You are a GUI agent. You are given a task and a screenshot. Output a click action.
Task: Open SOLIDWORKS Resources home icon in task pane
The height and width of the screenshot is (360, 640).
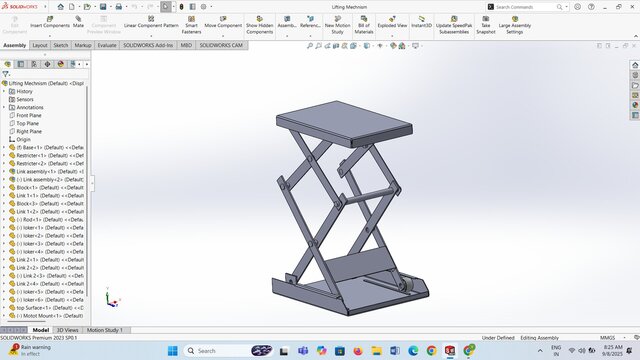coord(635,65)
